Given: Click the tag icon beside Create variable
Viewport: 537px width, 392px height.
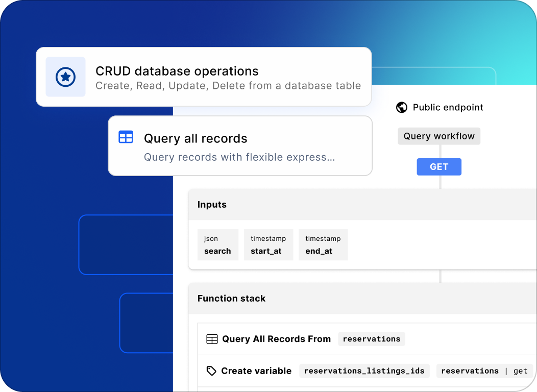Looking at the screenshot, I should pos(211,371).
